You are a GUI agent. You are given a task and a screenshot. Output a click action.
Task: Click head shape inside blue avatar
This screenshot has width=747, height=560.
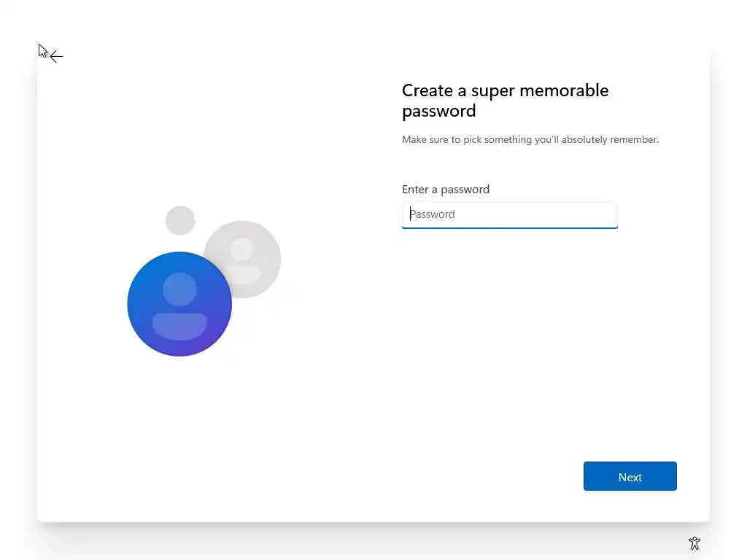point(179,289)
